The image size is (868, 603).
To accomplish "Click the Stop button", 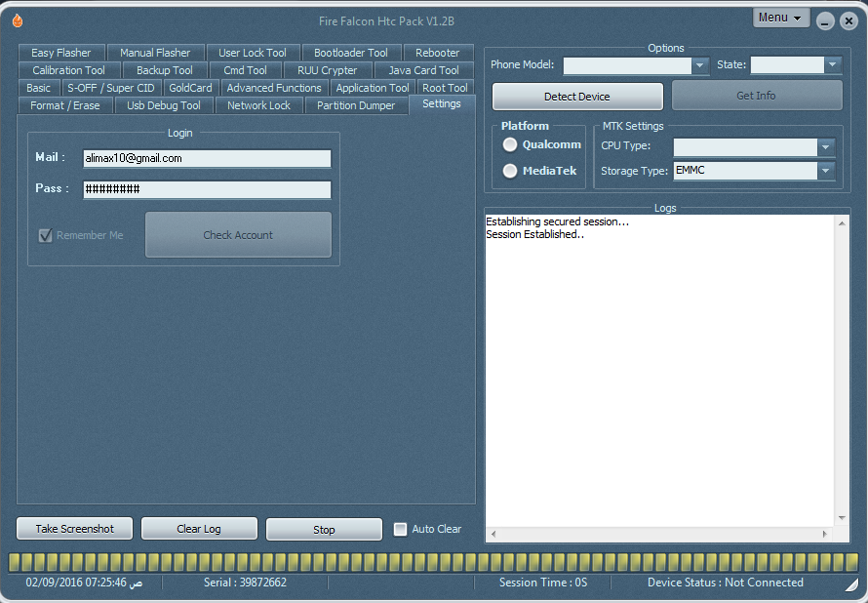I will [x=324, y=530].
